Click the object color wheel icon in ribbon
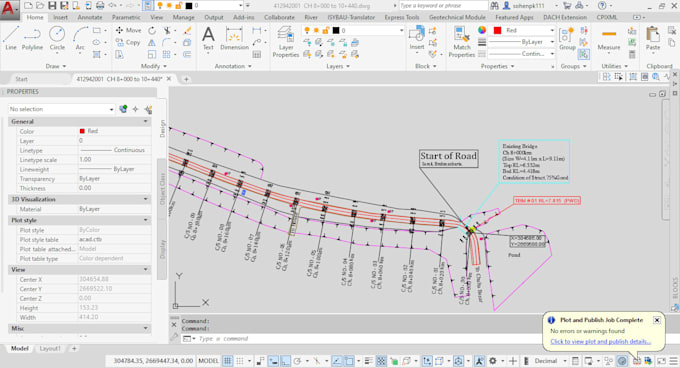This screenshot has width=680, height=368. click(x=482, y=30)
